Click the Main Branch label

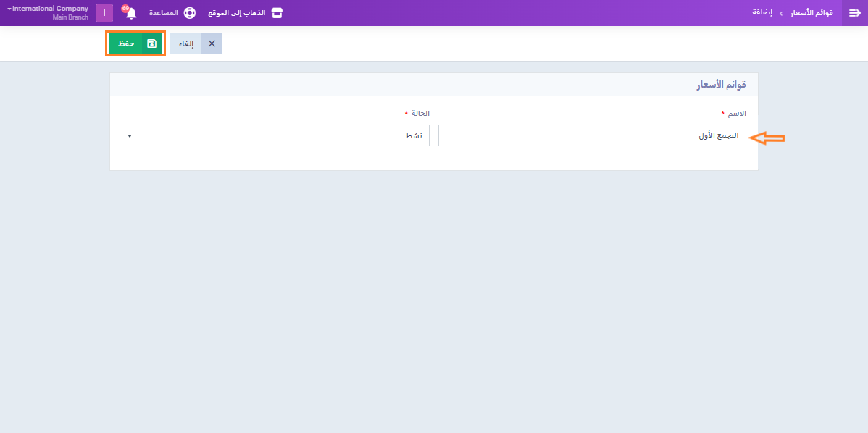coord(70,17)
